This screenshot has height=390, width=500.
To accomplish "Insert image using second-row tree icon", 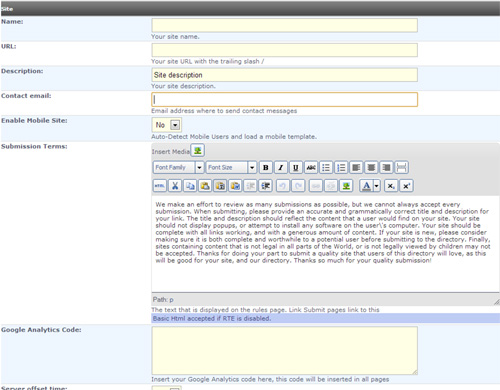I will (346, 186).
